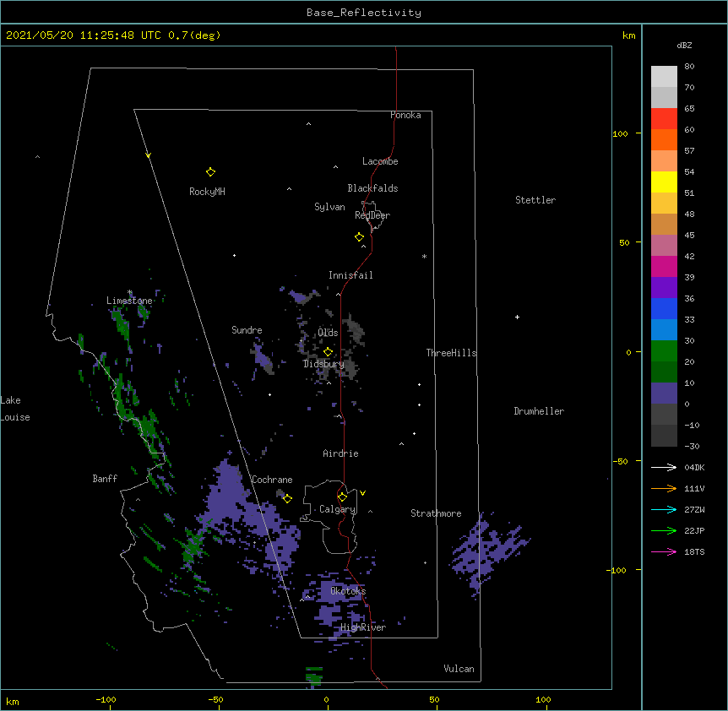Screen dimensions: 728x711
Task: Click the light gray 70-80 dBZ color swatch
Action: pos(664,77)
